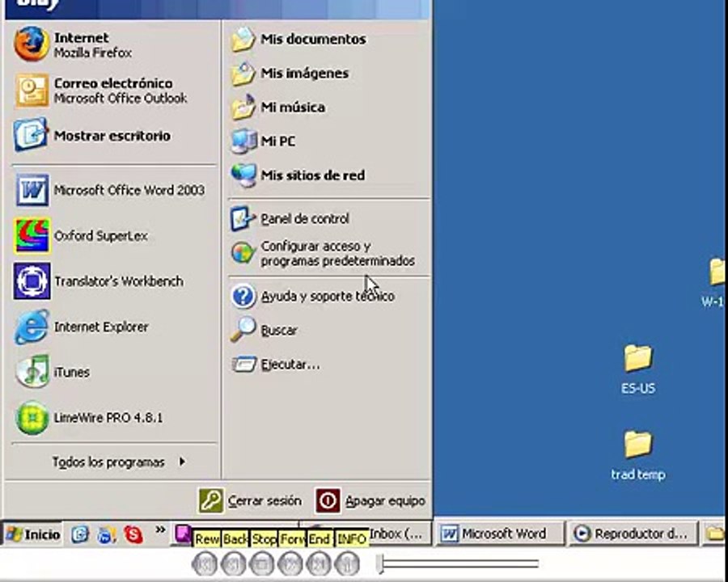This screenshot has height=582, width=728.
Task: Click Skype quick launch icon
Action: pyautogui.click(x=133, y=534)
